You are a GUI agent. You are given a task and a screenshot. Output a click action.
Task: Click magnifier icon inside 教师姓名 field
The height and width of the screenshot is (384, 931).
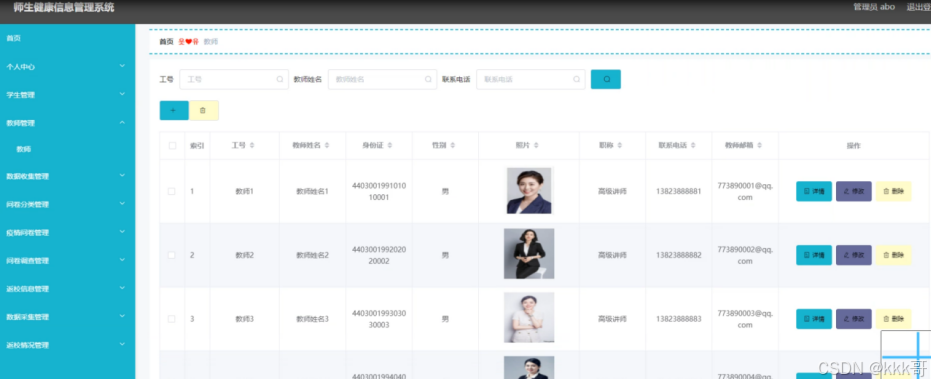point(428,80)
